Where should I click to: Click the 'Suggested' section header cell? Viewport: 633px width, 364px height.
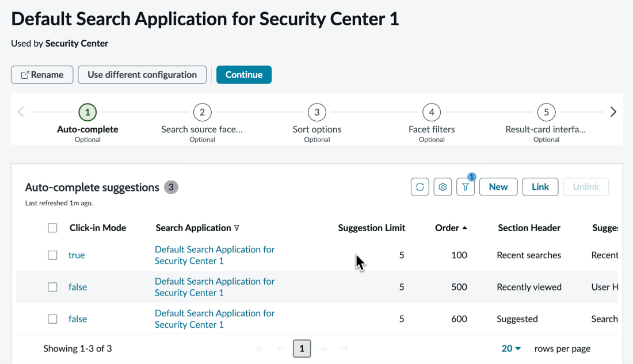click(517, 319)
